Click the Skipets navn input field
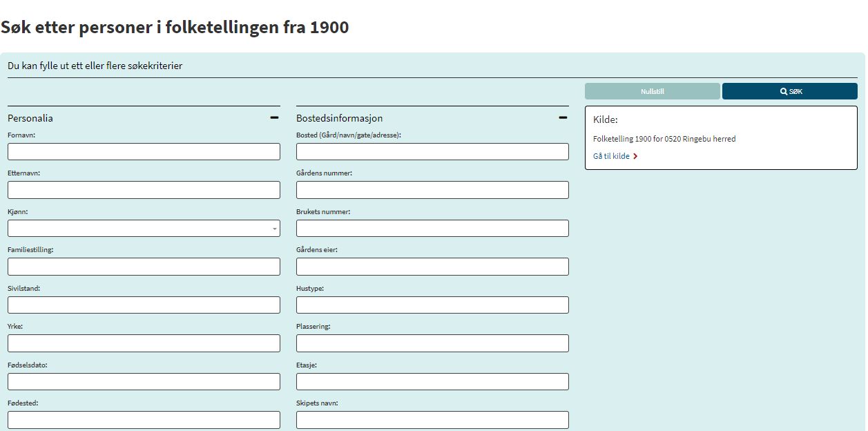The image size is (868, 431). coord(432,420)
